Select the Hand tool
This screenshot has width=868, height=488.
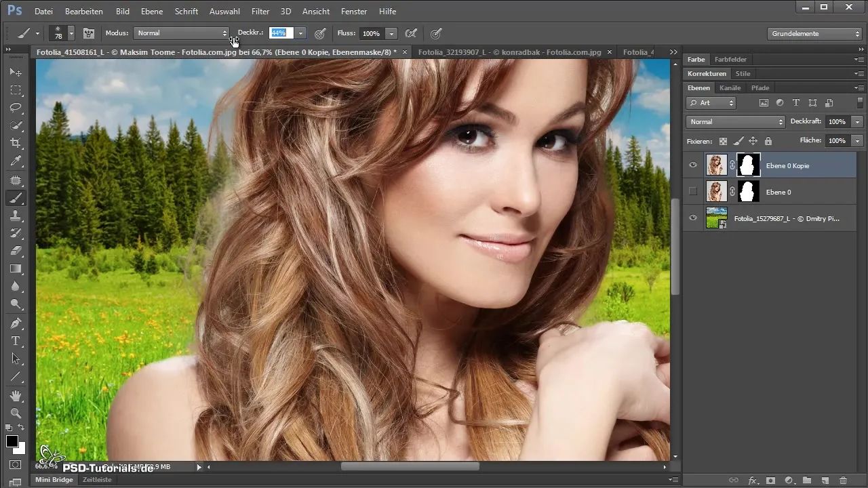click(x=16, y=395)
